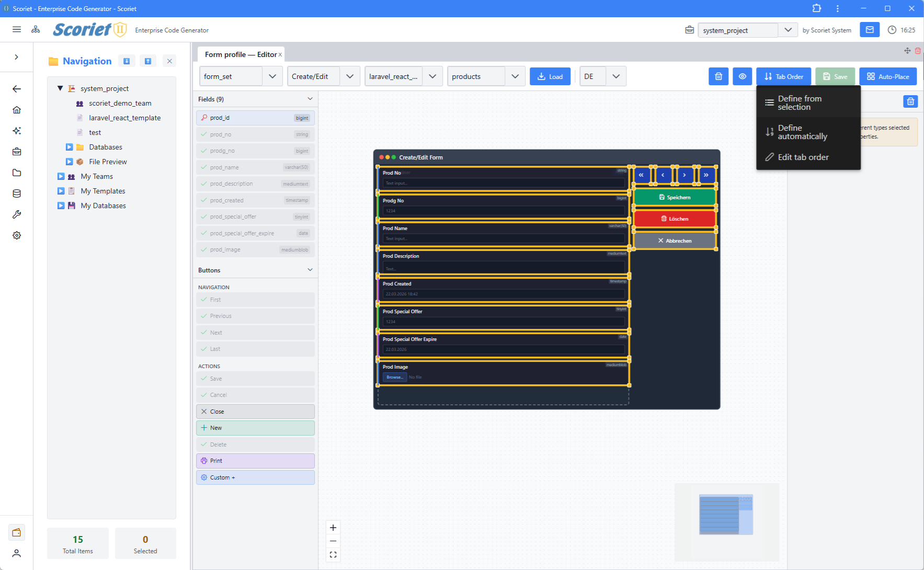Choose Define from selection in the Tab Order menu
The height and width of the screenshot is (570, 924).
pyautogui.click(x=800, y=102)
